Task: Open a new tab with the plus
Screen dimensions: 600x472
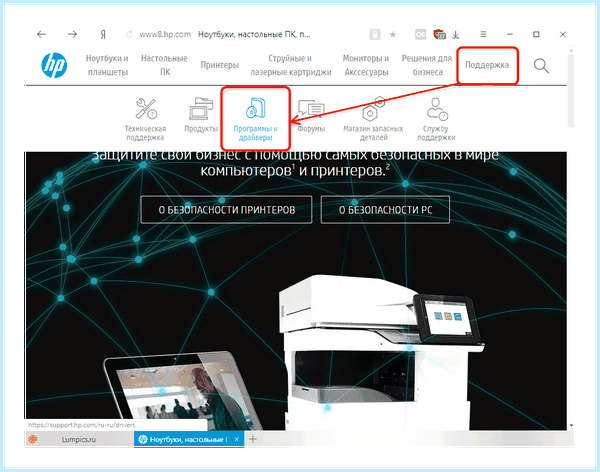Action: pyautogui.click(x=253, y=439)
